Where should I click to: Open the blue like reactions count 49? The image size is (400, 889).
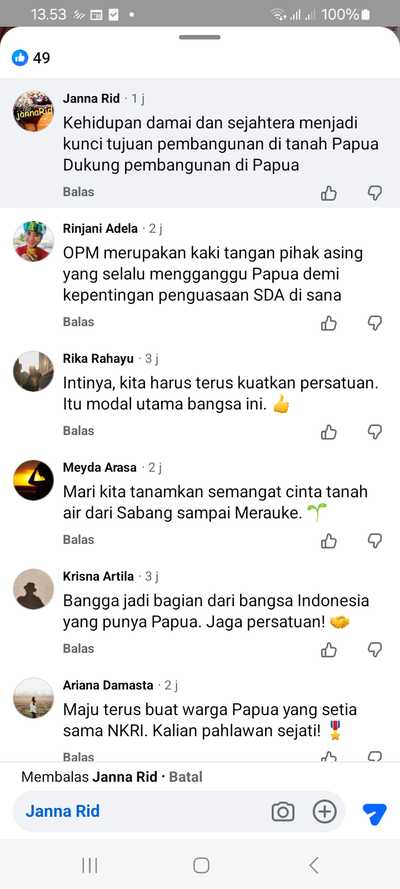coord(31,57)
